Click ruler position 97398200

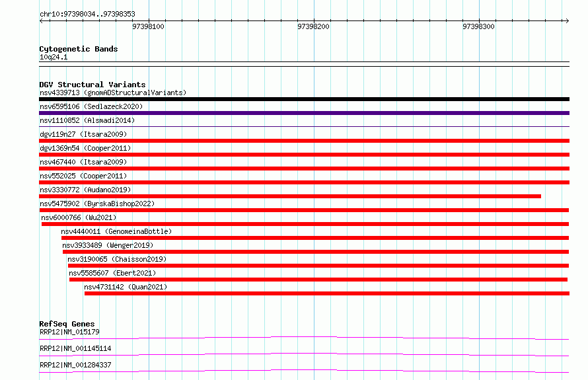coord(314,26)
